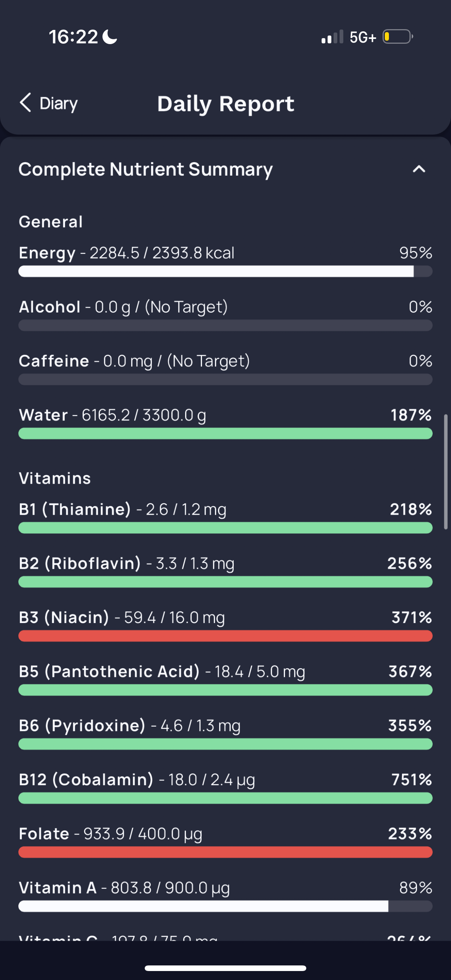The width and height of the screenshot is (451, 980).
Task: Tap the Vitamin A progress bar
Action: 225,906
